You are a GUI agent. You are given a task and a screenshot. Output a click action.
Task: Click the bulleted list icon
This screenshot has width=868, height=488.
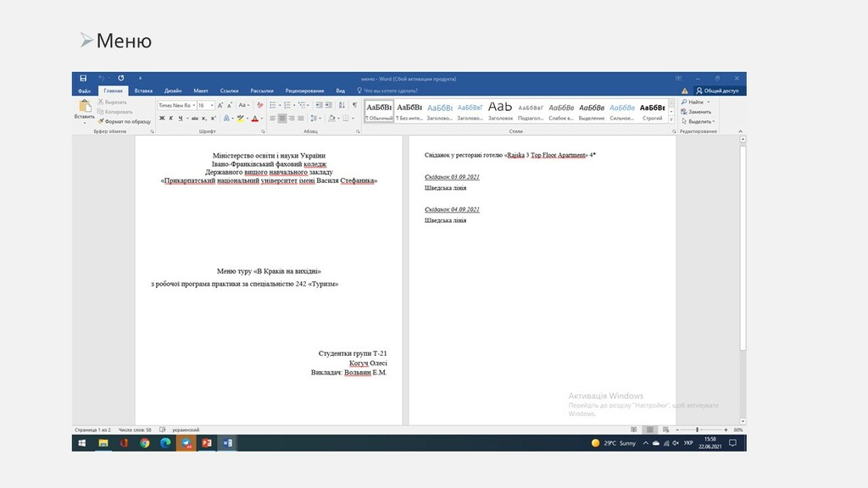tap(272, 105)
